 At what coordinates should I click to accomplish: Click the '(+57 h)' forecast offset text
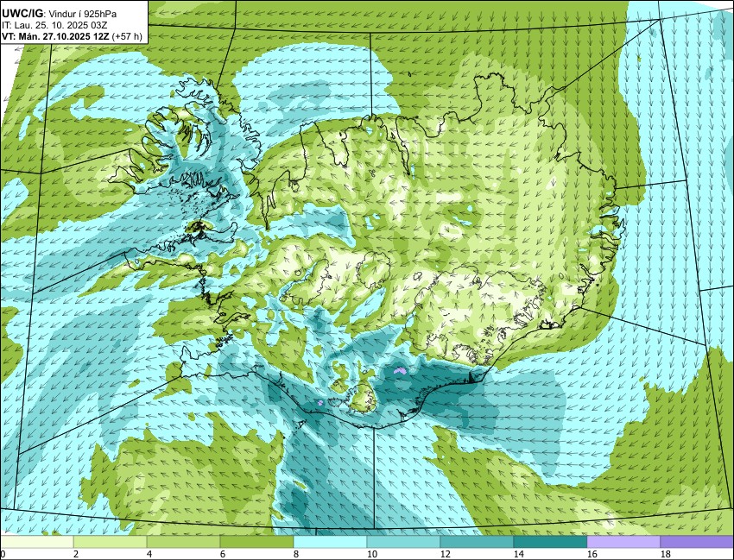click(127, 36)
